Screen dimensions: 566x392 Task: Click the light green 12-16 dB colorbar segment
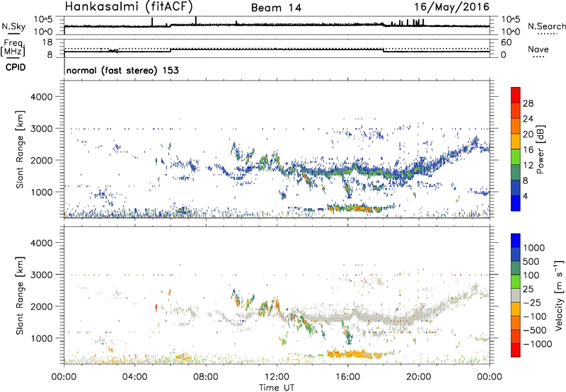[x=516, y=157]
